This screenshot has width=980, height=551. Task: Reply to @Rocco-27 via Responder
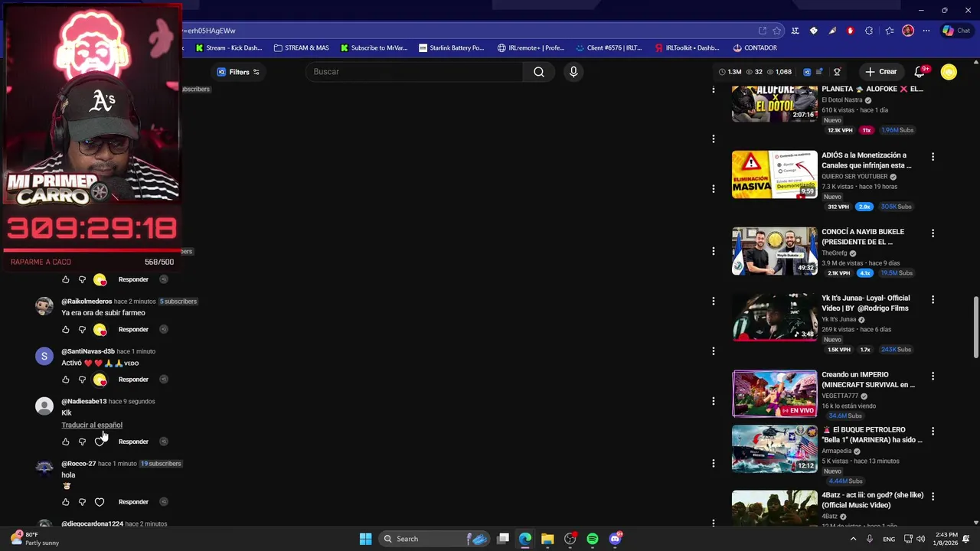(133, 502)
